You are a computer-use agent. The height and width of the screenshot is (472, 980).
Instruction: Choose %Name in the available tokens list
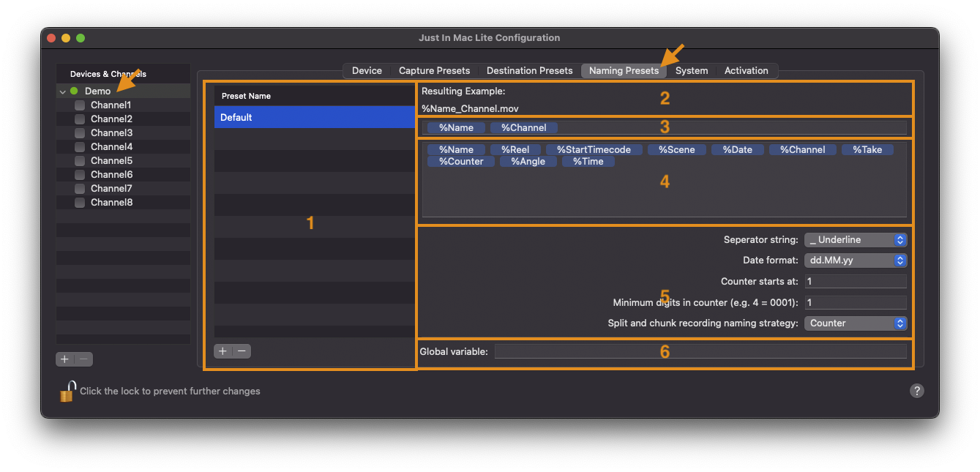tap(456, 150)
